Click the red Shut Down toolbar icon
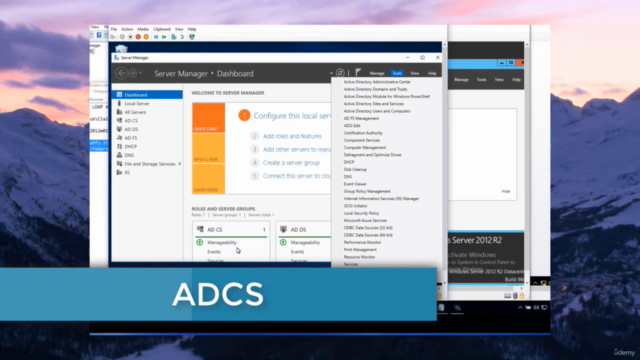 [x=138, y=37]
